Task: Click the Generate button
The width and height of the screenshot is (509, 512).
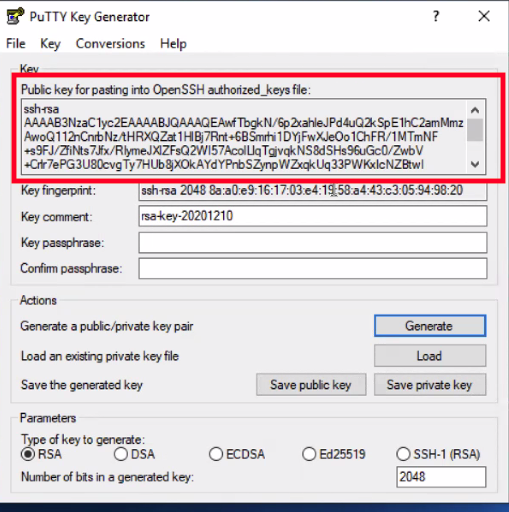Action: click(x=430, y=326)
